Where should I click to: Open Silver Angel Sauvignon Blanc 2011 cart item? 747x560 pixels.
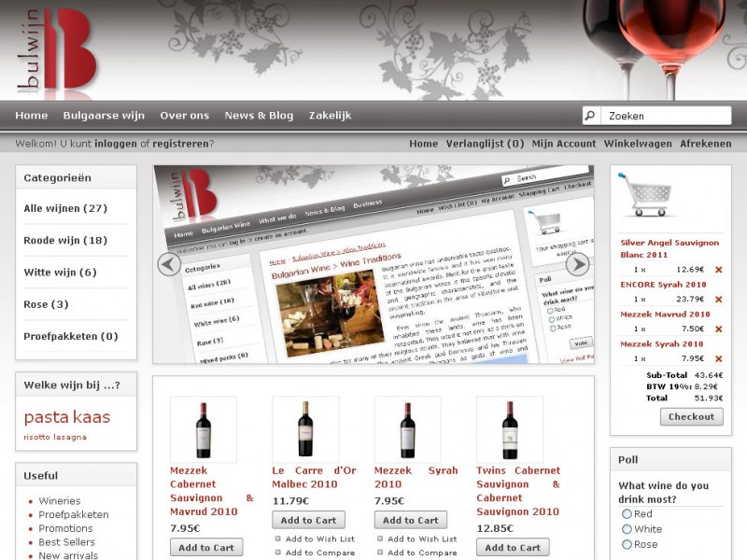point(669,248)
